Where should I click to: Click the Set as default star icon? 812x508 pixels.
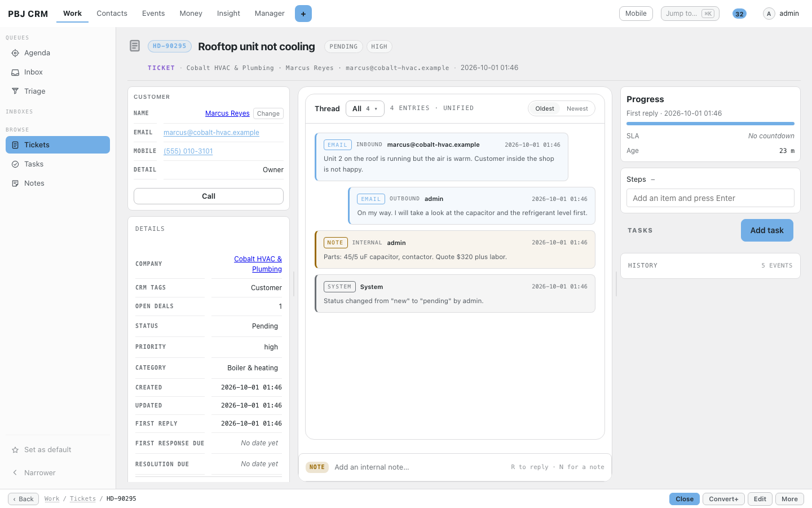[x=15, y=450]
